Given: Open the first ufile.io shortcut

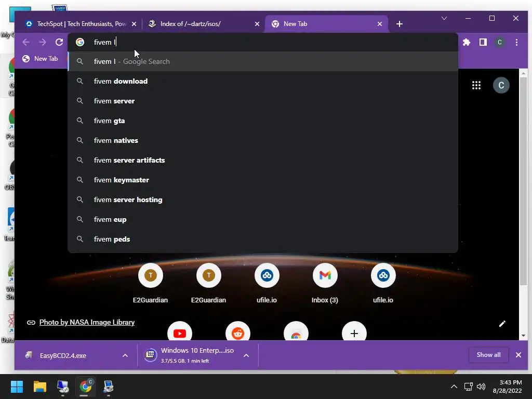Looking at the screenshot, I should pyautogui.click(x=267, y=284).
